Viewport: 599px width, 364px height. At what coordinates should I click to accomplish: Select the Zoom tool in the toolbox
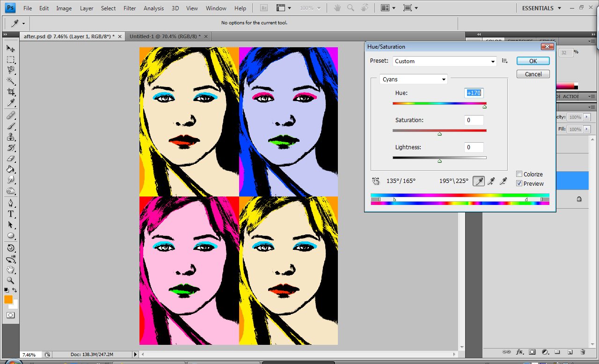pyautogui.click(x=10, y=280)
